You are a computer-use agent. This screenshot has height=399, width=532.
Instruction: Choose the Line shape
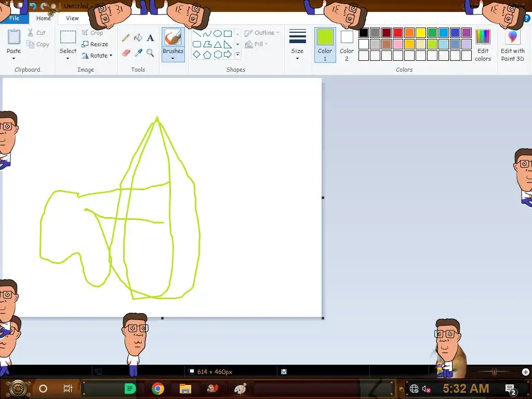coord(197,33)
